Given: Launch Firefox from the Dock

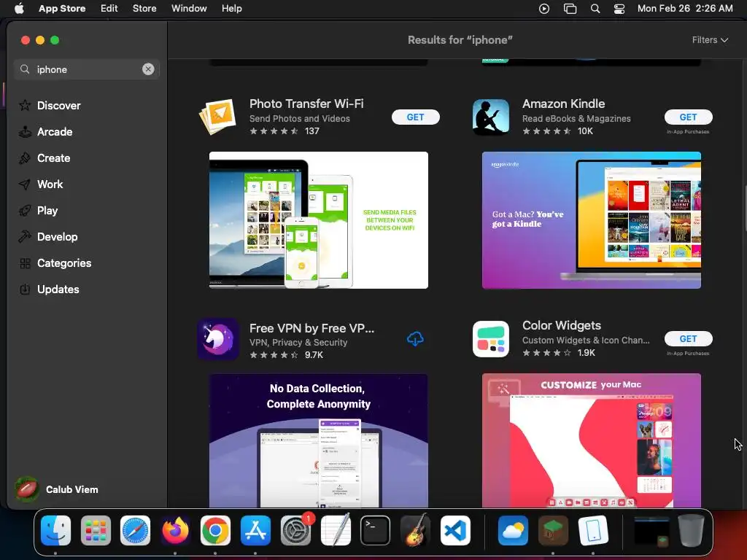Looking at the screenshot, I should click(175, 530).
